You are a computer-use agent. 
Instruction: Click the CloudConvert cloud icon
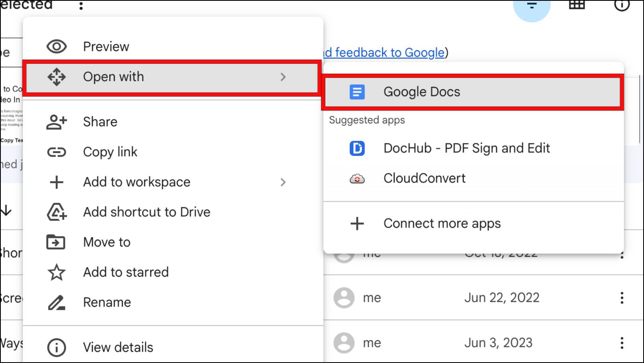tap(357, 178)
